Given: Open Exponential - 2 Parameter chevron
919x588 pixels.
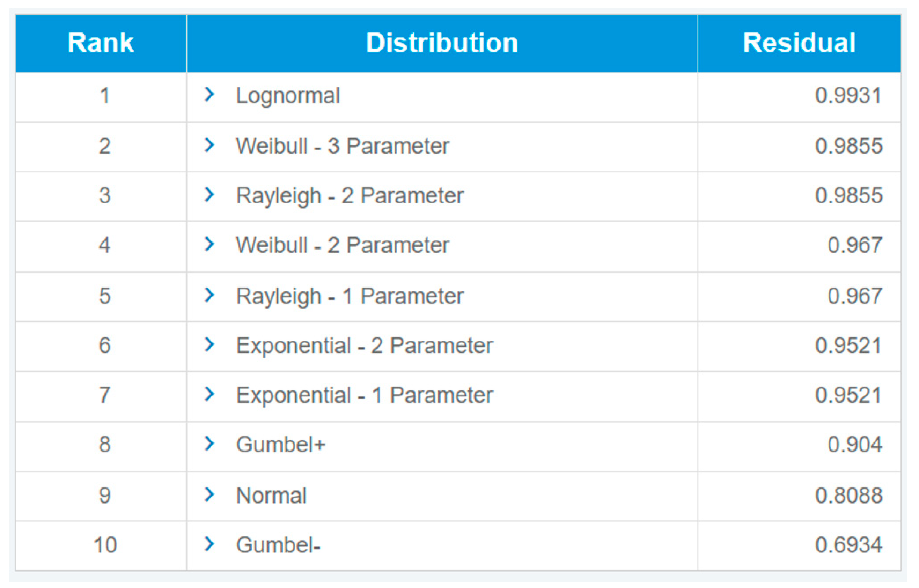Looking at the screenshot, I should [x=209, y=345].
